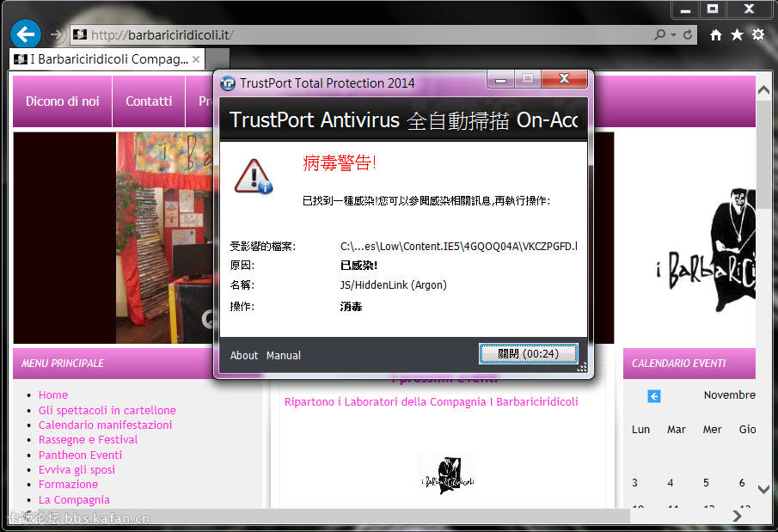Select day 4 in the events calendar
The height and width of the screenshot is (532, 778).
pos(671,483)
